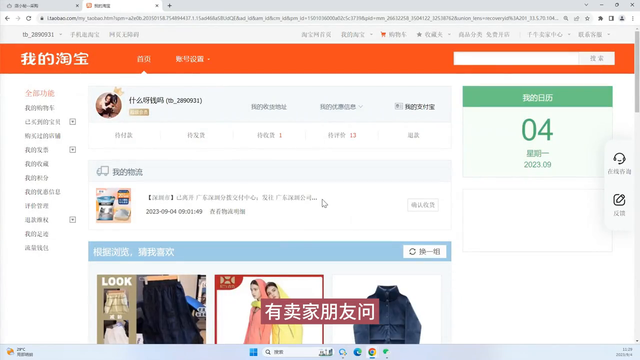This screenshot has height=360, width=640.
Task: Open 商品分类 link in top bar
Action: coord(470,35)
